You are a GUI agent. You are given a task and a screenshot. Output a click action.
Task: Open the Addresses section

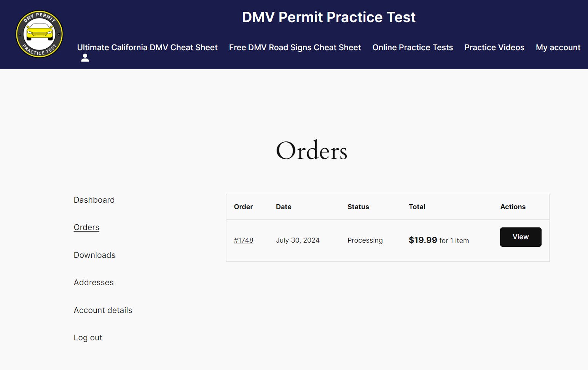tap(94, 283)
